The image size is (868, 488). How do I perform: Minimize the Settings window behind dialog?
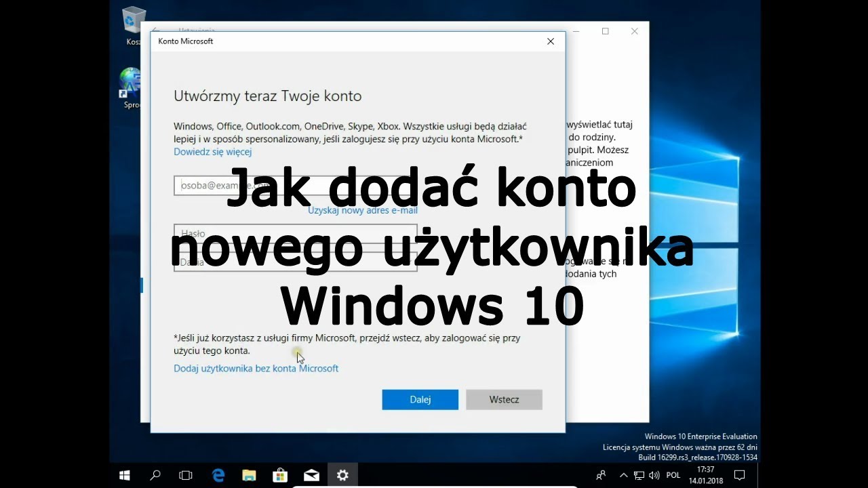[576, 31]
